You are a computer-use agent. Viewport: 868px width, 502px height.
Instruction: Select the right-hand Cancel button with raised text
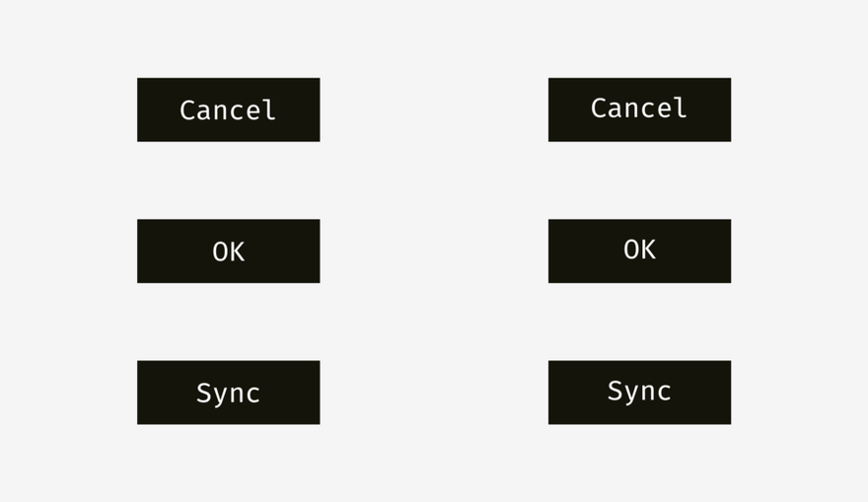pyautogui.click(x=639, y=109)
